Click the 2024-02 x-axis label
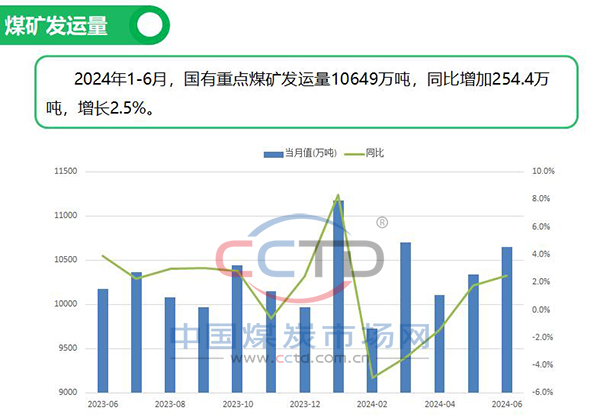This screenshot has height=417, width=600. click(372, 404)
